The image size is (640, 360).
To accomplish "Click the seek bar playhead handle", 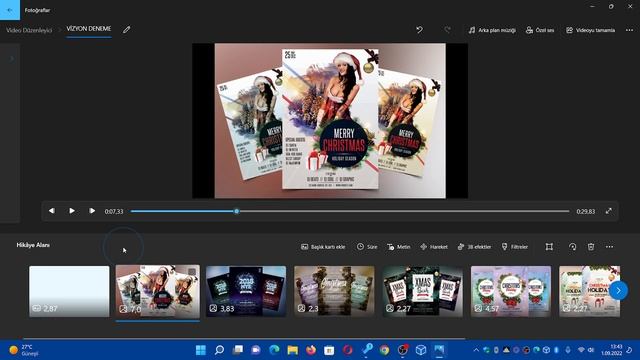I will click(x=236, y=211).
